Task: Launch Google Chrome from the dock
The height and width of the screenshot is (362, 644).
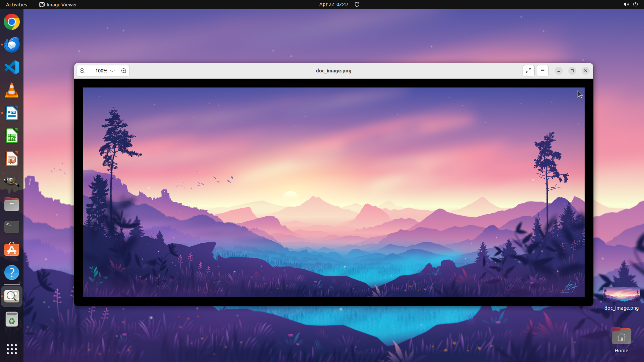Action: click(x=12, y=22)
